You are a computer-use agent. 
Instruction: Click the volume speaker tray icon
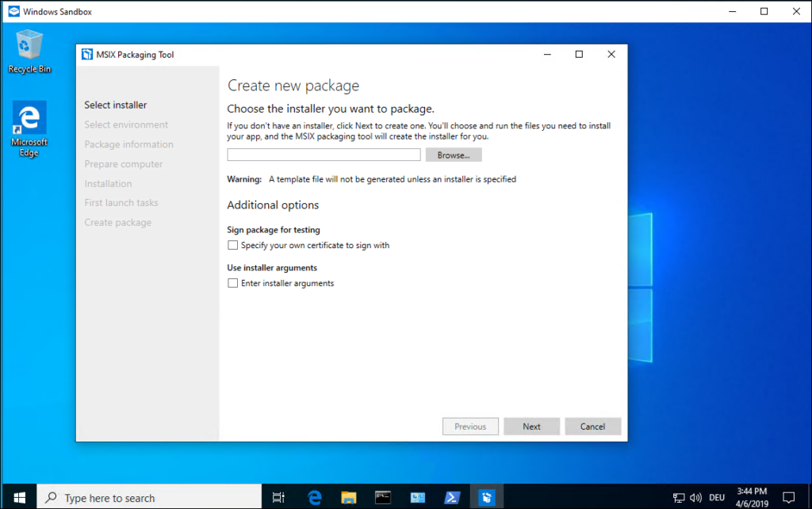coord(695,498)
